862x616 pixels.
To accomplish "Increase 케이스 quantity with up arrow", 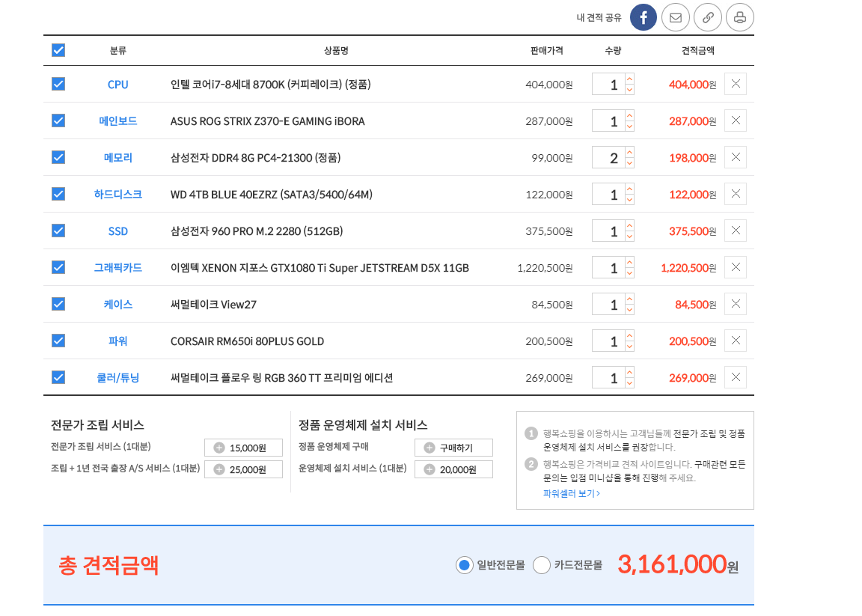I will click(629, 299).
